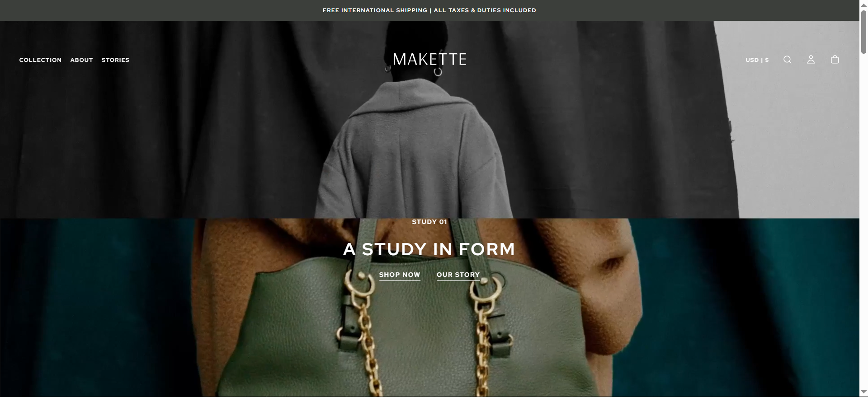The width and height of the screenshot is (868, 397).
Task: Open the shopping bag cart icon
Action: click(835, 60)
